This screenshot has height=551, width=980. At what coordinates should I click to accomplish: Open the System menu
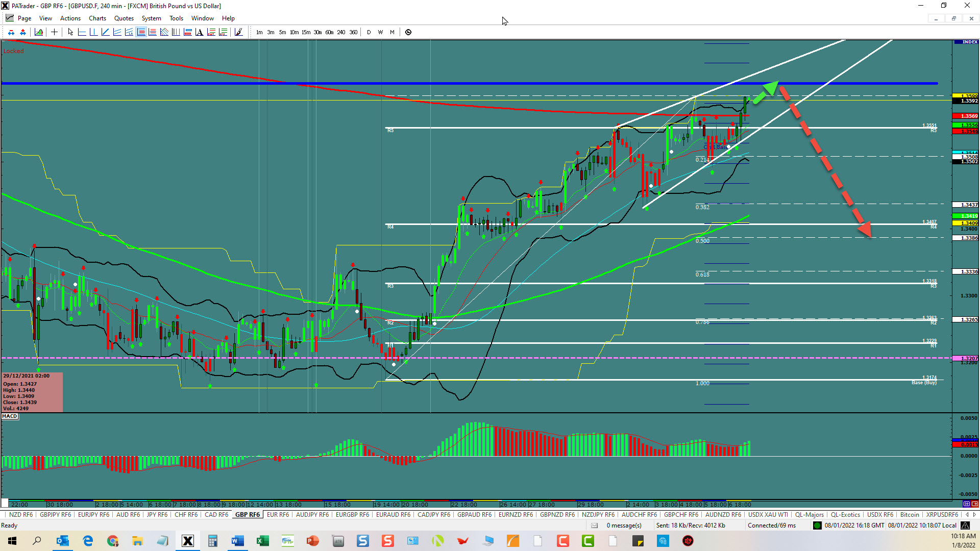point(151,18)
